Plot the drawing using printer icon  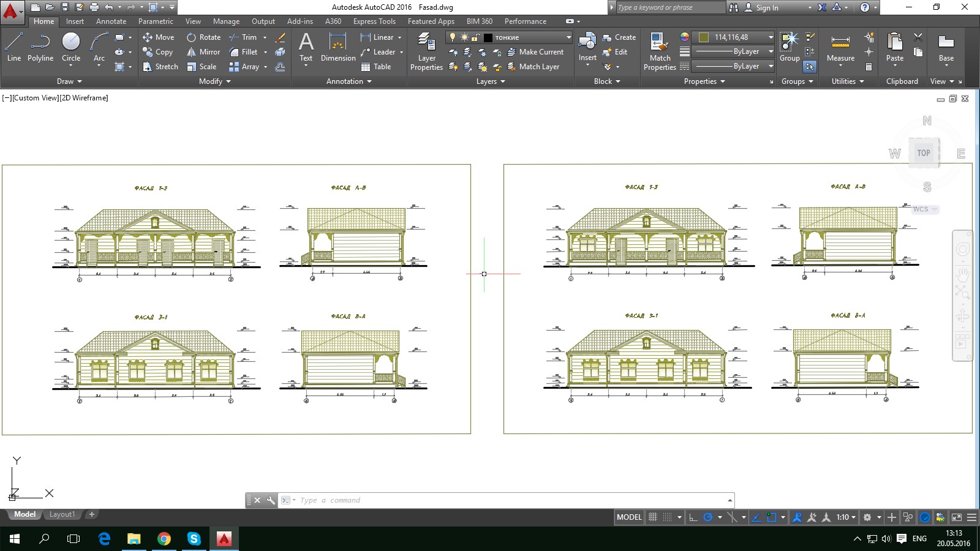point(94,7)
